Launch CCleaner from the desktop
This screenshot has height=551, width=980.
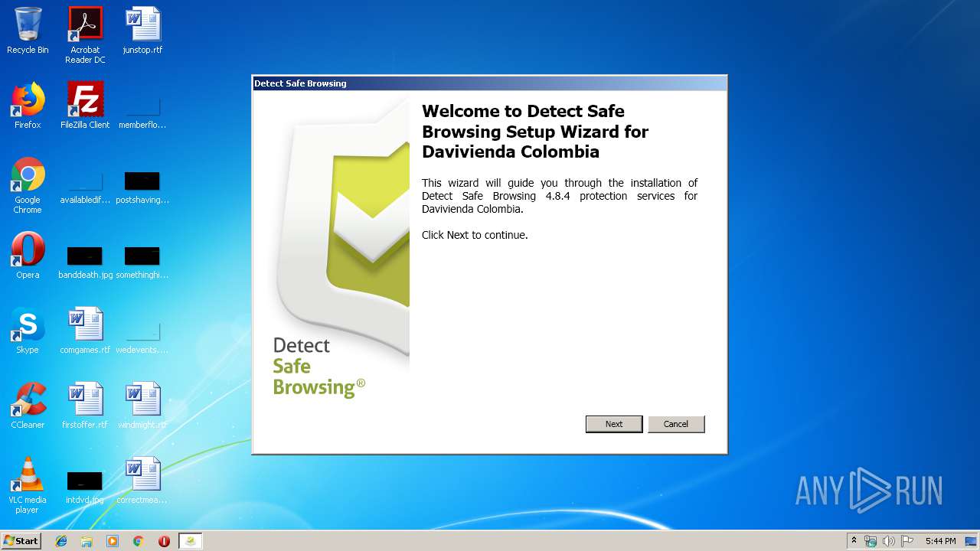[x=28, y=406]
